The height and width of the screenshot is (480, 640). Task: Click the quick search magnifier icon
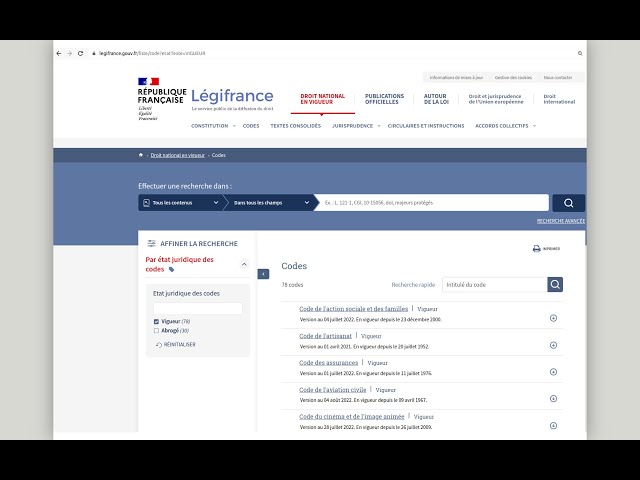point(555,285)
